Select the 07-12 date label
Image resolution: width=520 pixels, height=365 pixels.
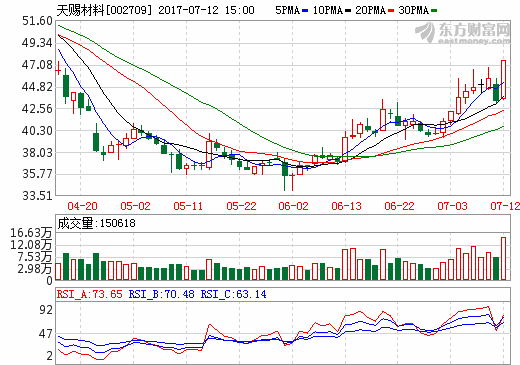pos(505,206)
